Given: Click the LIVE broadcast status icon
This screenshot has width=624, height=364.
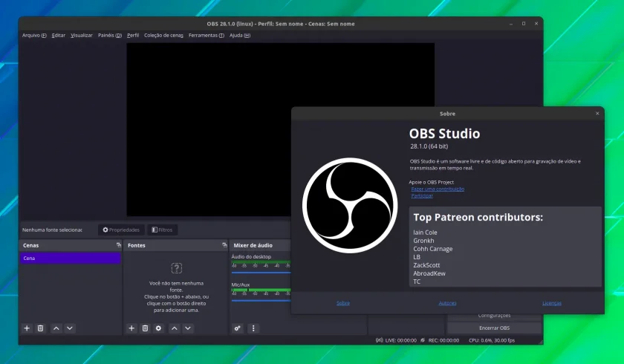Looking at the screenshot, I should [380, 340].
